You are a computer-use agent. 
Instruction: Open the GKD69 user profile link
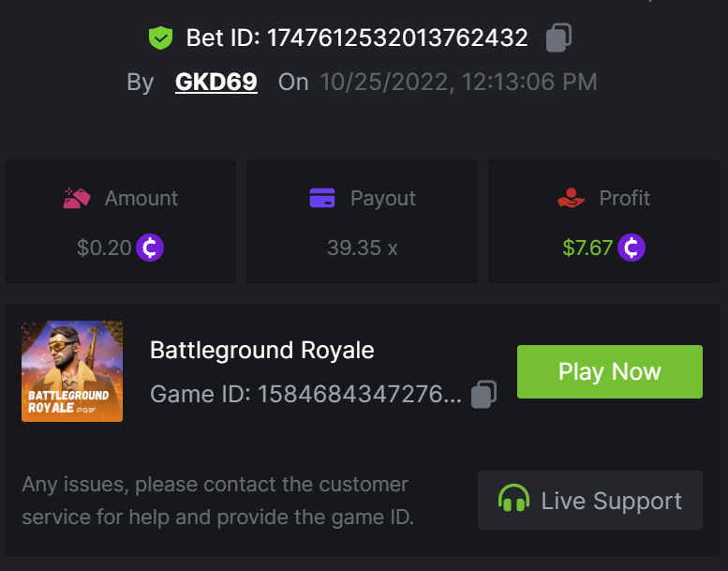(215, 82)
